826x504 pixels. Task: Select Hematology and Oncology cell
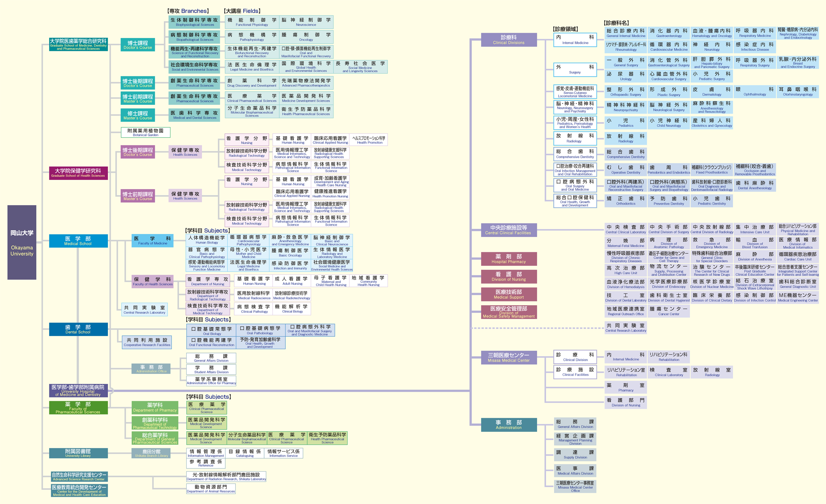(712, 33)
